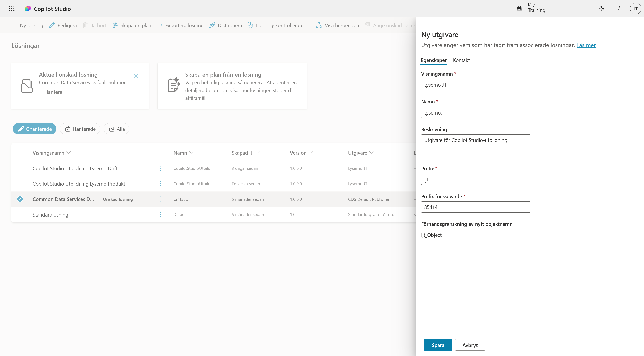Click the Prefix för valvärde field
This screenshot has height=356, width=644.
point(476,207)
